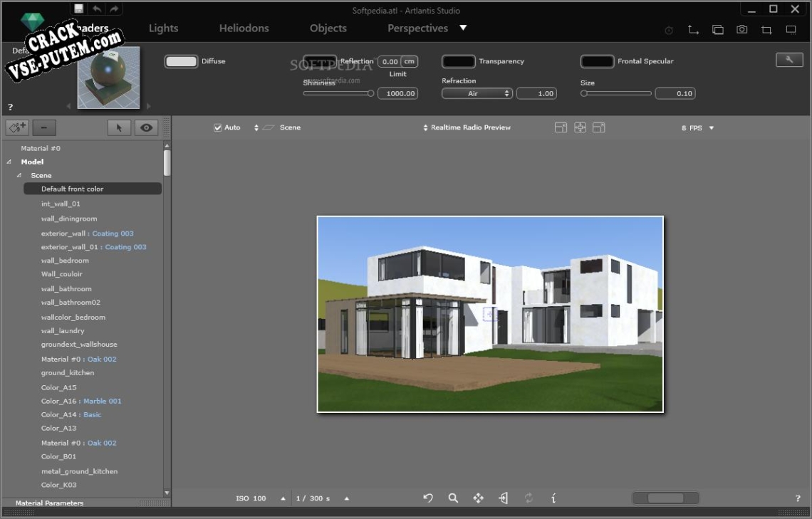The image size is (812, 519).
Task: Pick the Diffuse color swatch
Action: coord(181,61)
